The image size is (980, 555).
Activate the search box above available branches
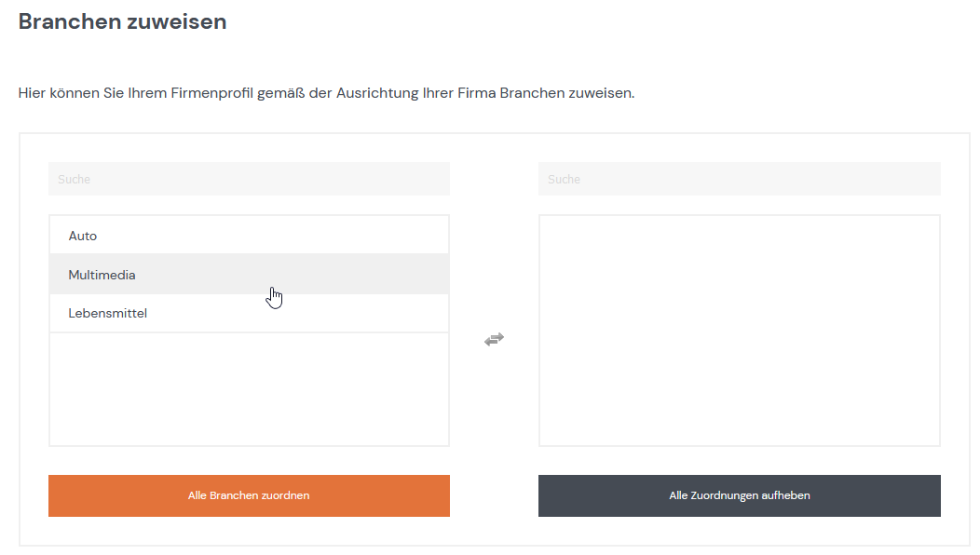(249, 179)
